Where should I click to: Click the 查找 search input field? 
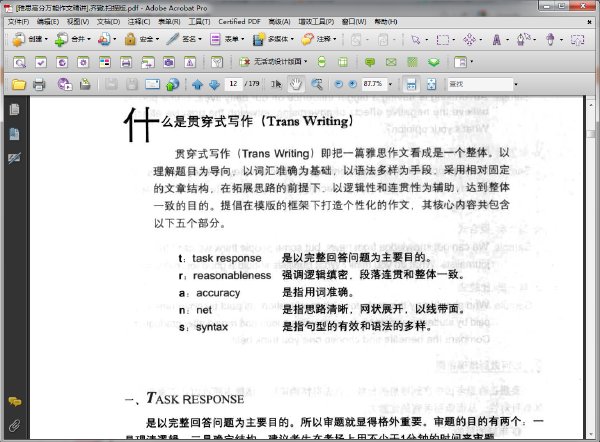click(480, 84)
